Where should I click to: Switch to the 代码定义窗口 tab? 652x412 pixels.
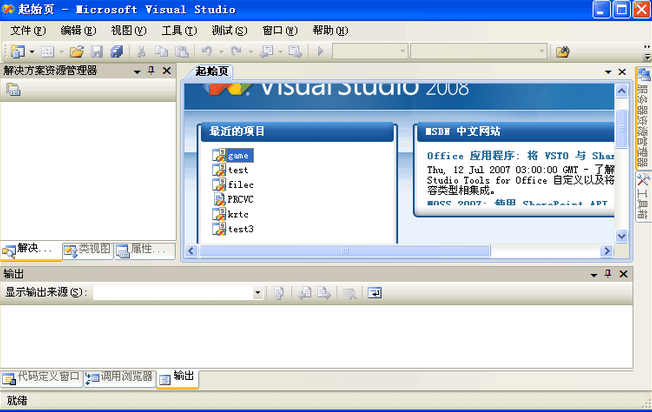coord(41,377)
